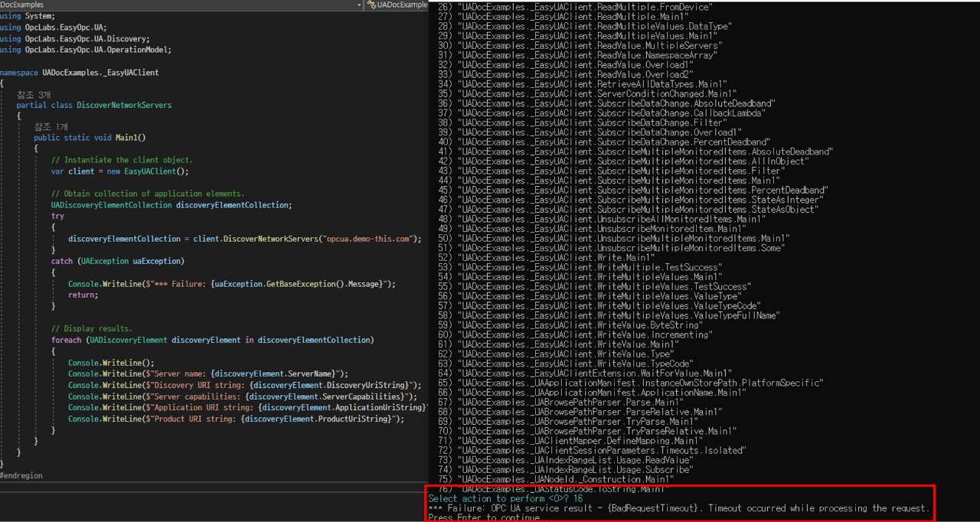This screenshot has height=522, width=980.
Task: Click the 'catch (UAException uaException)' line
Action: coord(118,261)
